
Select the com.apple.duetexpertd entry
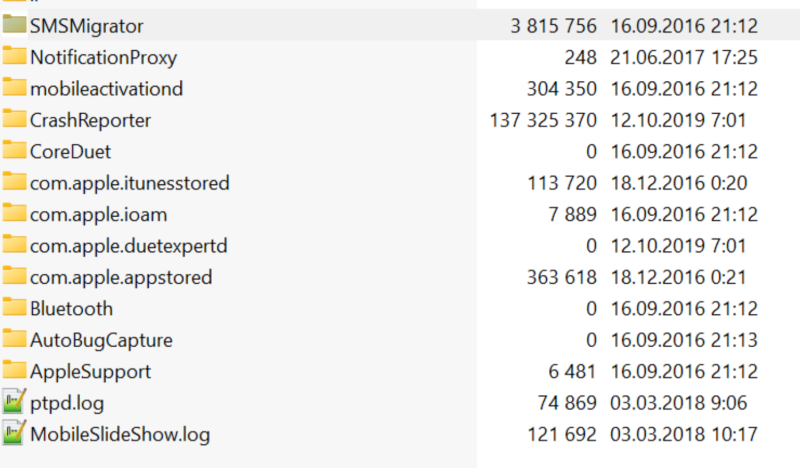pos(129,246)
